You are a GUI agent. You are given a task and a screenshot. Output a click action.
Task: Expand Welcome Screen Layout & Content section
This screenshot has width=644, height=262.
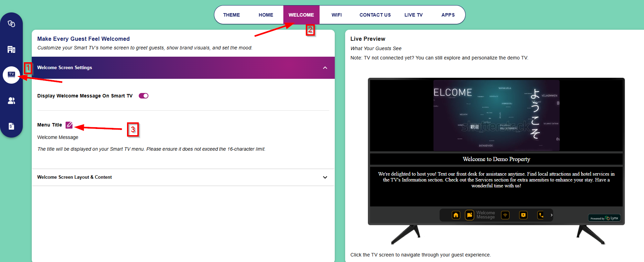pyautogui.click(x=183, y=177)
